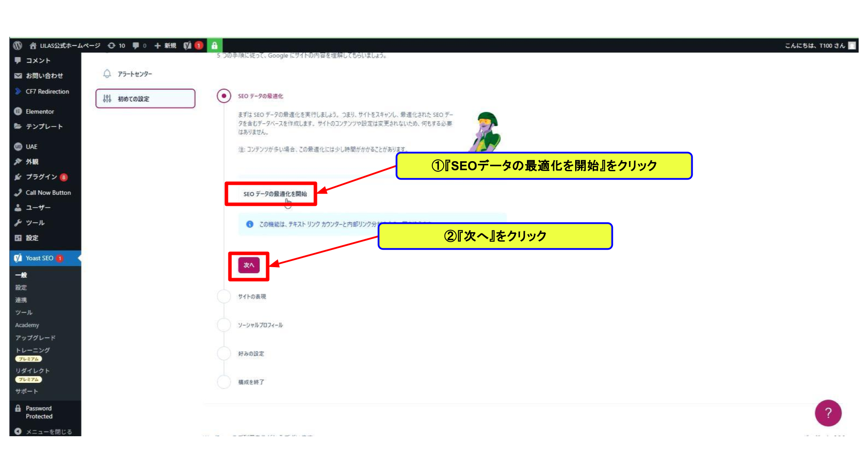Click the SEO データの最適化を開始 button
The height and width of the screenshot is (473, 868).
(x=275, y=194)
